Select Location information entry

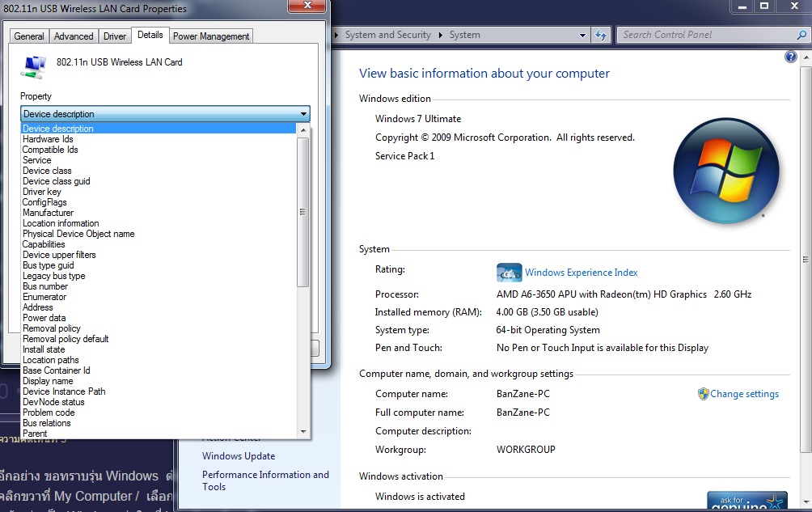pos(159,223)
